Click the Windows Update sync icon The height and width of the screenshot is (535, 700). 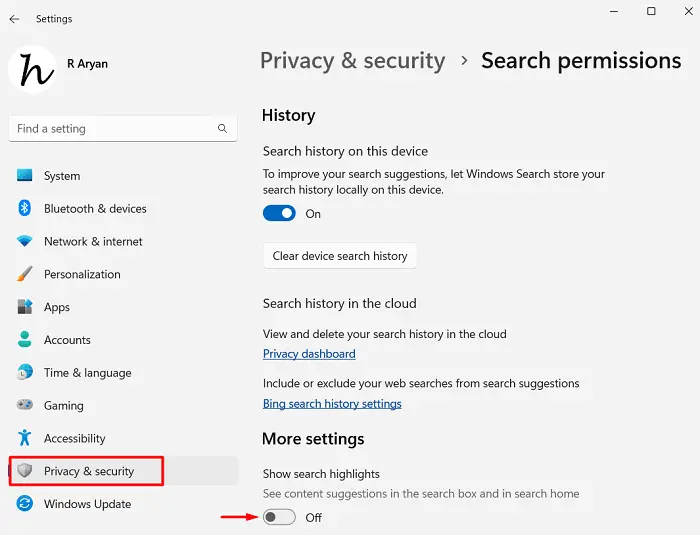click(x=25, y=504)
